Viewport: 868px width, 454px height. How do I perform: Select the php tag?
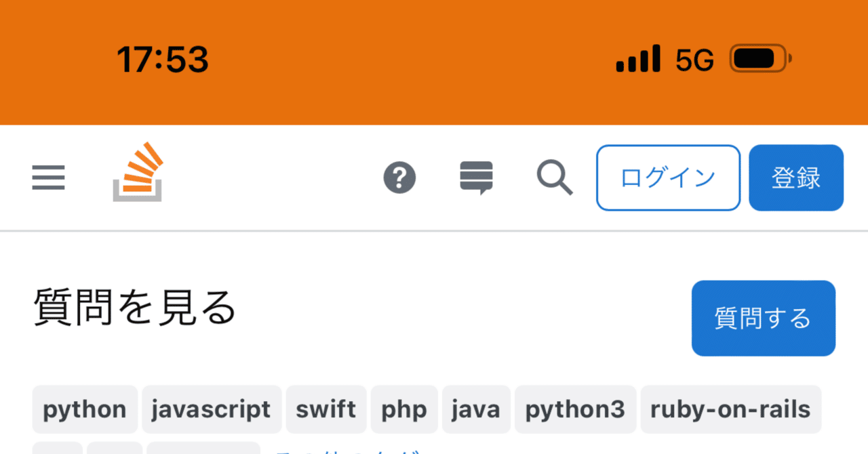coord(404,409)
